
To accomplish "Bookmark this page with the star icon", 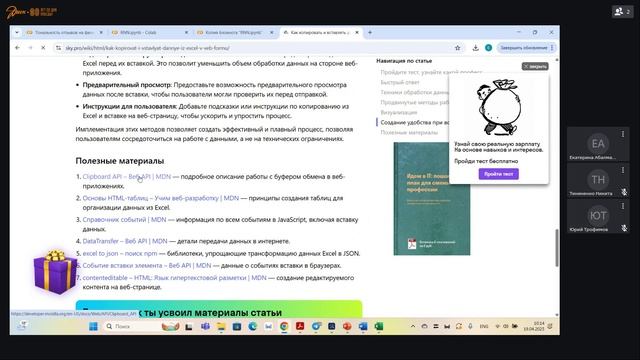I will click(458, 48).
